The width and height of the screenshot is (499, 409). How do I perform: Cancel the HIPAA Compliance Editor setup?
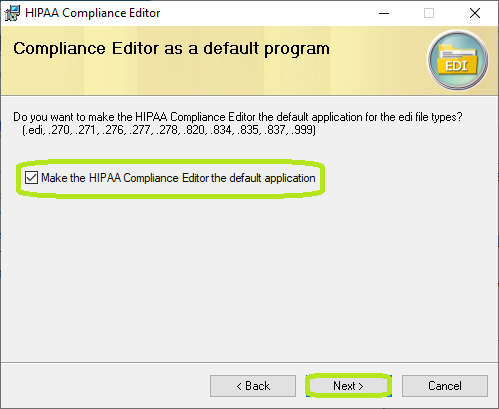point(445,386)
